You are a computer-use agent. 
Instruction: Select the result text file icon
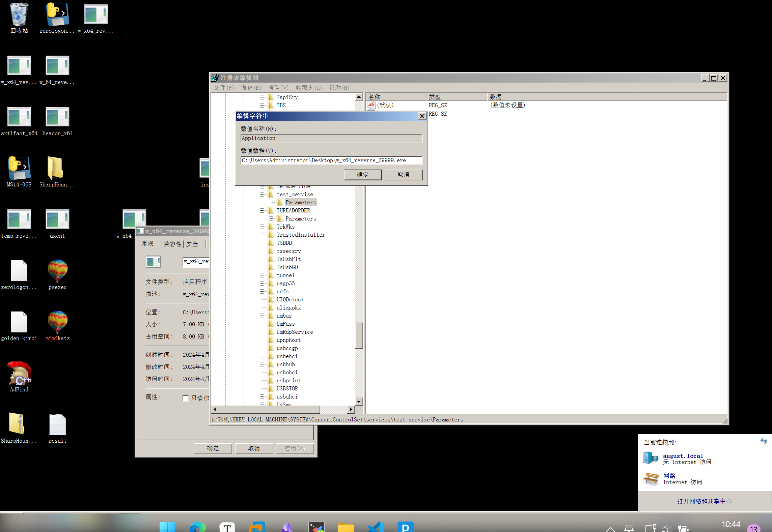pyautogui.click(x=57, y=424)
